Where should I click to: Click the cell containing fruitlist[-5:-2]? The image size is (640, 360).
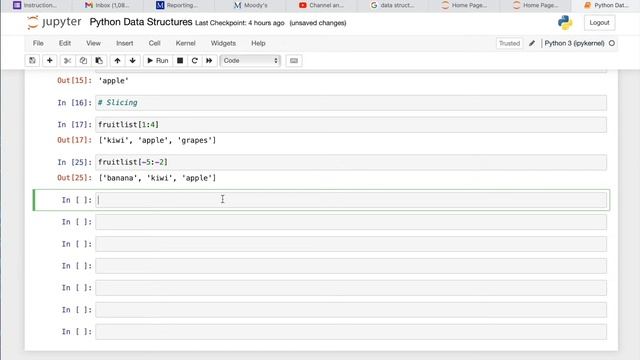351,162
